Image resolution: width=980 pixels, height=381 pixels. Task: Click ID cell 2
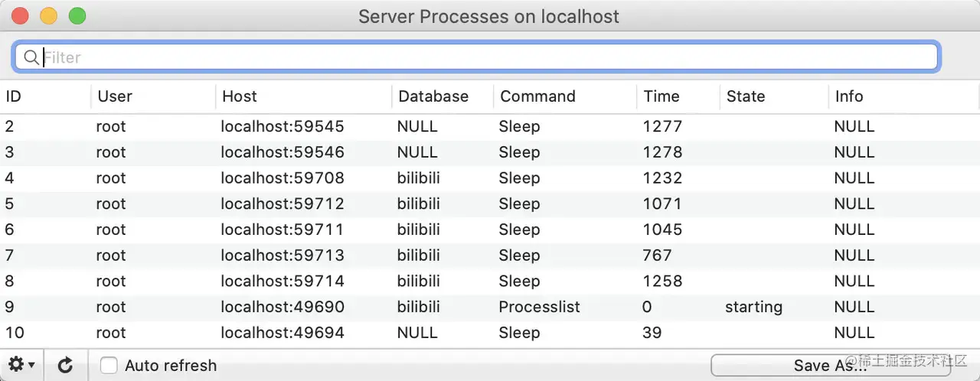[x=10, y=126]
